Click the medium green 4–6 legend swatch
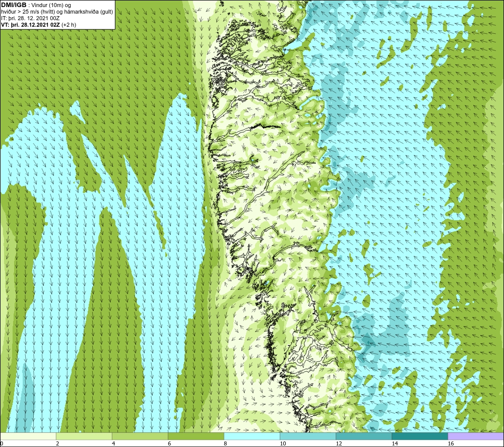Viewport: 504px width, 447px height. pyautogui.click(x=140, y=436)
